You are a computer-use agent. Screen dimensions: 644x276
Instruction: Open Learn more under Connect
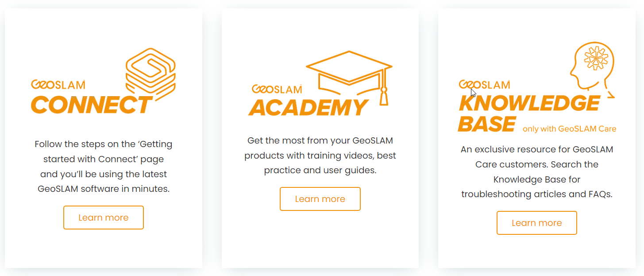[104, 218]
